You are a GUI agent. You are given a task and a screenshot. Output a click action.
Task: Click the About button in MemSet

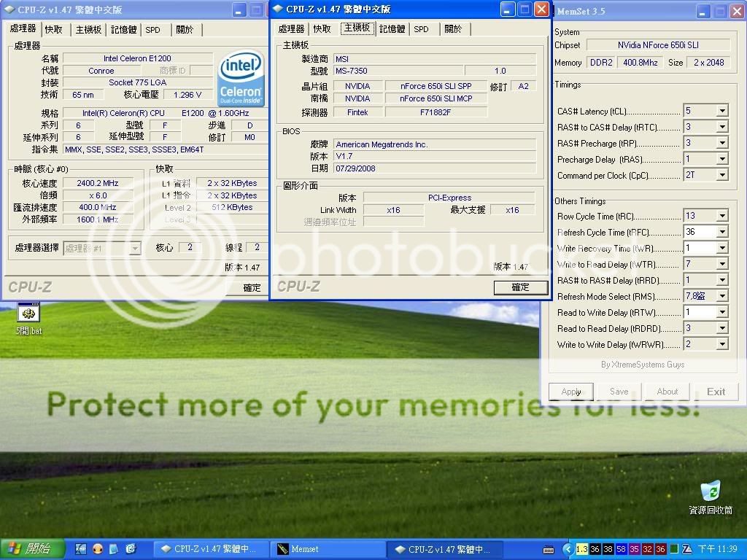667,392
